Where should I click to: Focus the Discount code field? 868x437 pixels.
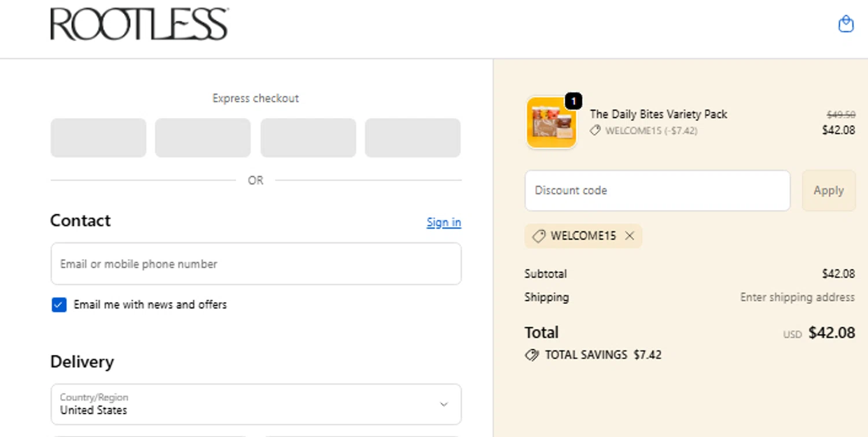point(657,190)
